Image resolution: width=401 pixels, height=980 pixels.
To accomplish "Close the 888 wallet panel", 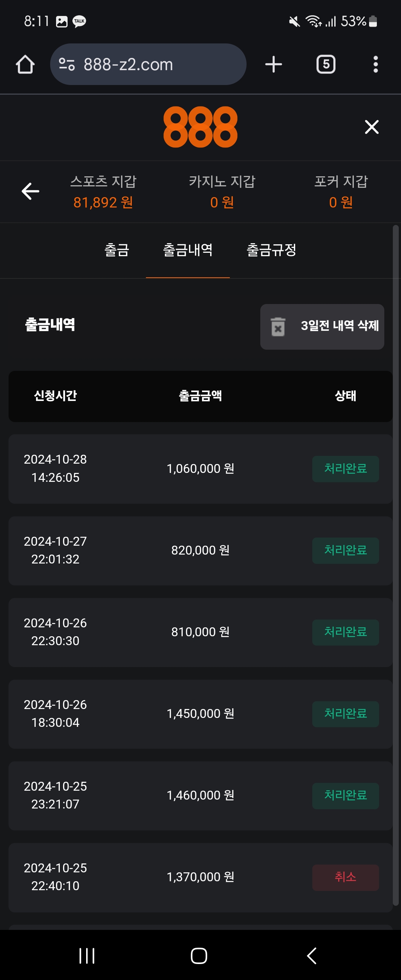I will pyautogui.click(x=371, y=127).
